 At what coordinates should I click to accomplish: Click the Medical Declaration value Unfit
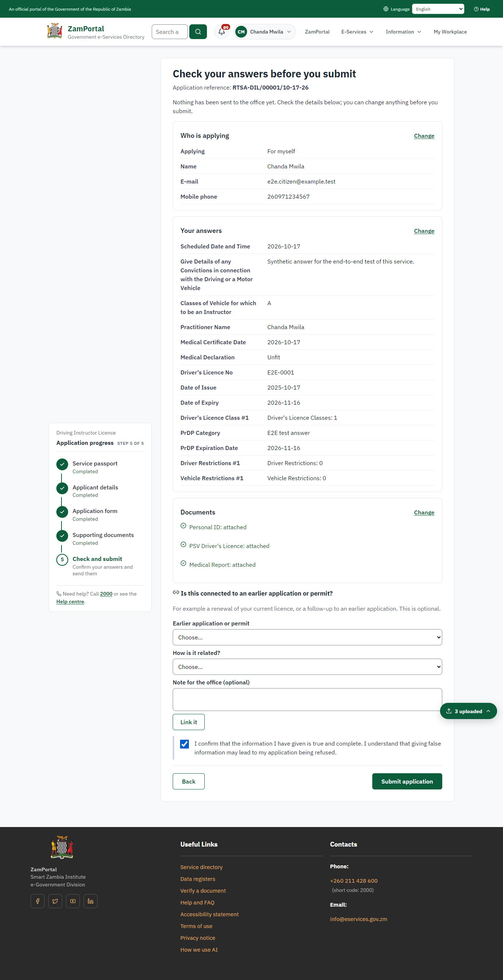[x=273, y=357]
